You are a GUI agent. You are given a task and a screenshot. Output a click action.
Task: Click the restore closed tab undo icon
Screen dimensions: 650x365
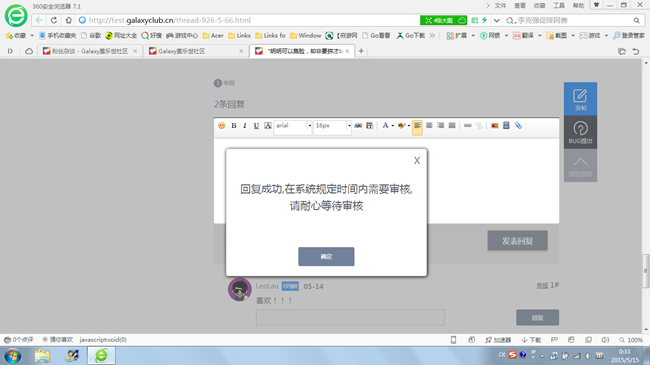coord(635,51)
